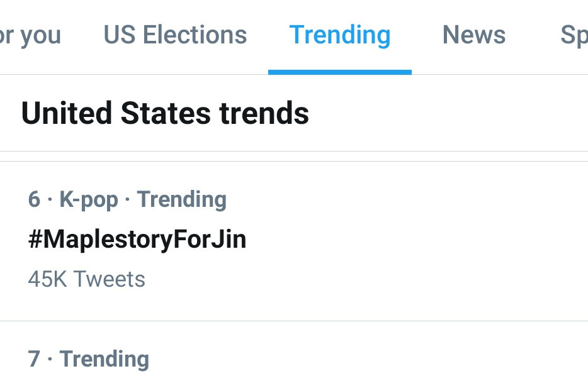588x376 pixels.
Task: Open the News tab
Action: click(x=473, y=35)
